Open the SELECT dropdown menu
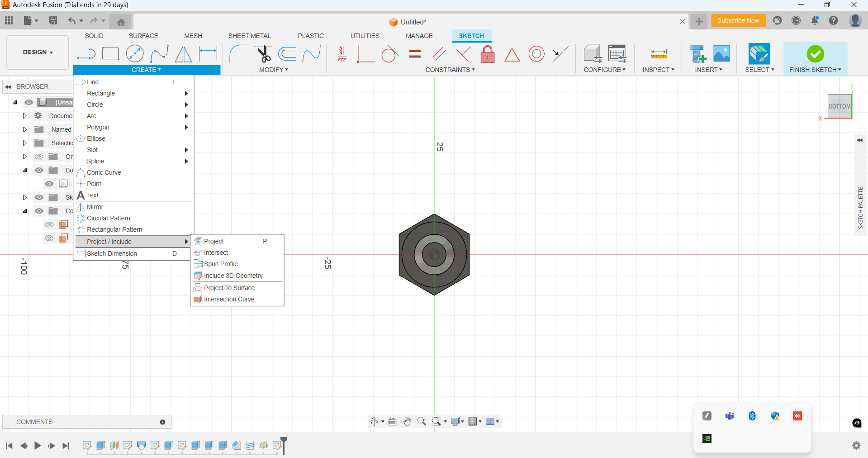This screenshot has height=458, width=868. [760, 70]
